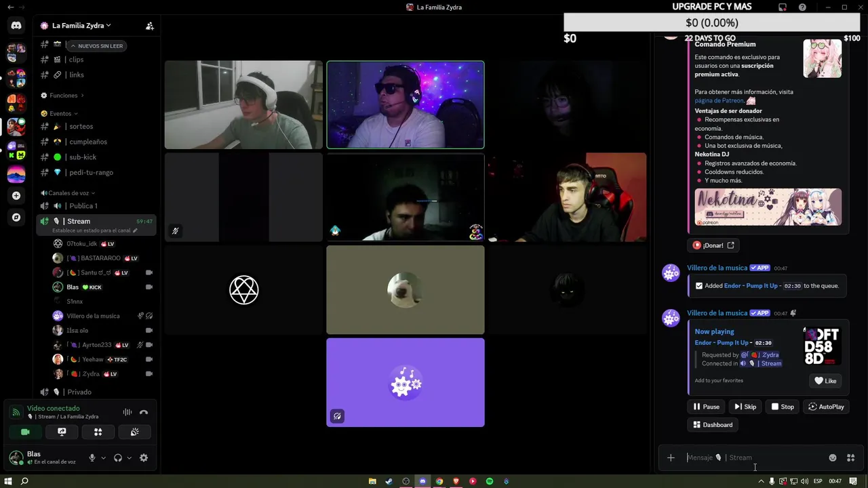Open the discover servers compass icon

[16, 218]
